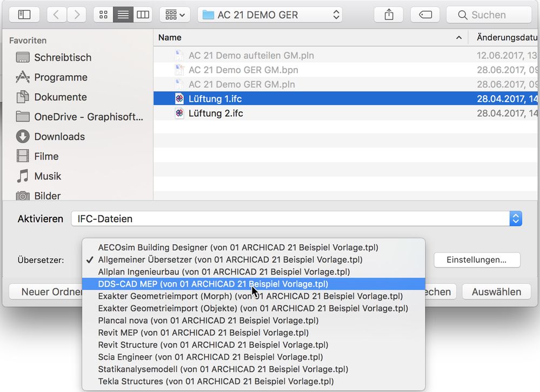Open the AC 21 DEMO GER folder popup
540x392 pixels.
point(270,15)
